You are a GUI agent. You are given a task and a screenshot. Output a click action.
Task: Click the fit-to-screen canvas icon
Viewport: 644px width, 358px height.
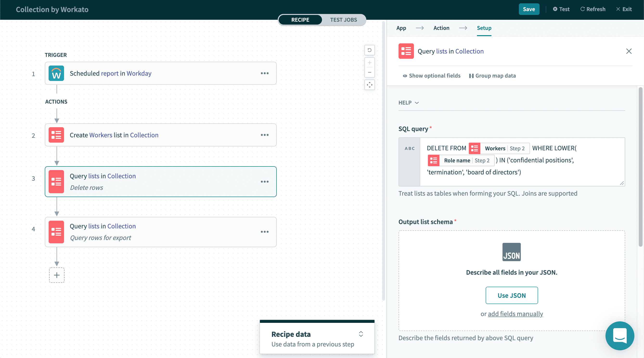369,85
